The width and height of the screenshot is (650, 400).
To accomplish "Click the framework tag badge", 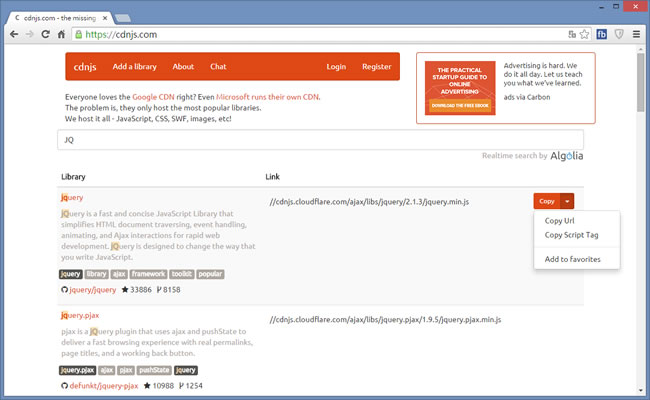I will pos(148,274).
